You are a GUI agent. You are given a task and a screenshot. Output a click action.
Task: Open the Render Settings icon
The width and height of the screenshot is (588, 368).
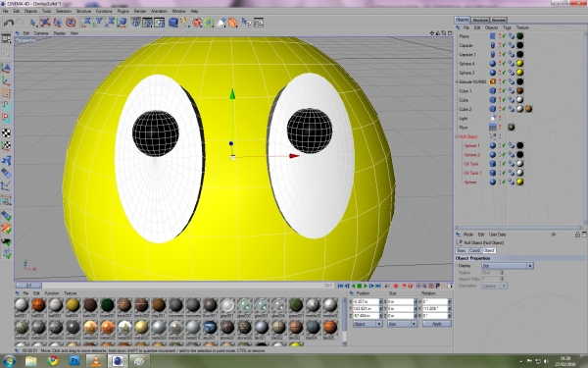tap(160, 23)
